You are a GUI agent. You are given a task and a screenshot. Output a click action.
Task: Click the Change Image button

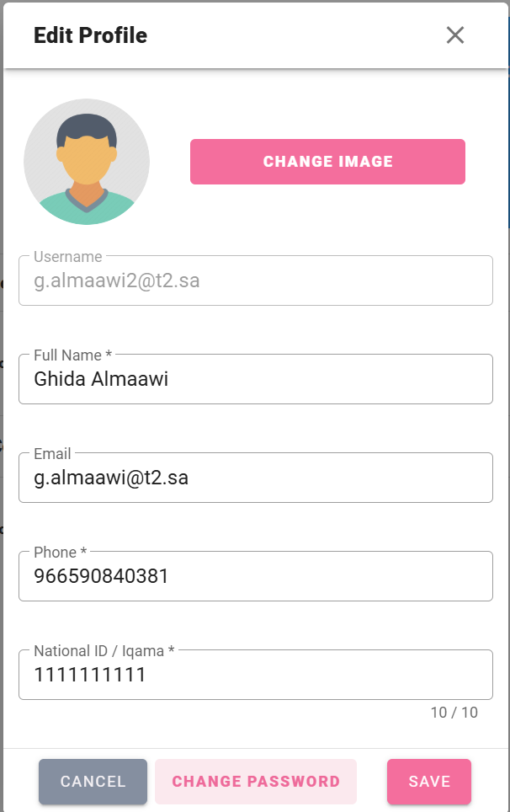(x=327, y=162)
